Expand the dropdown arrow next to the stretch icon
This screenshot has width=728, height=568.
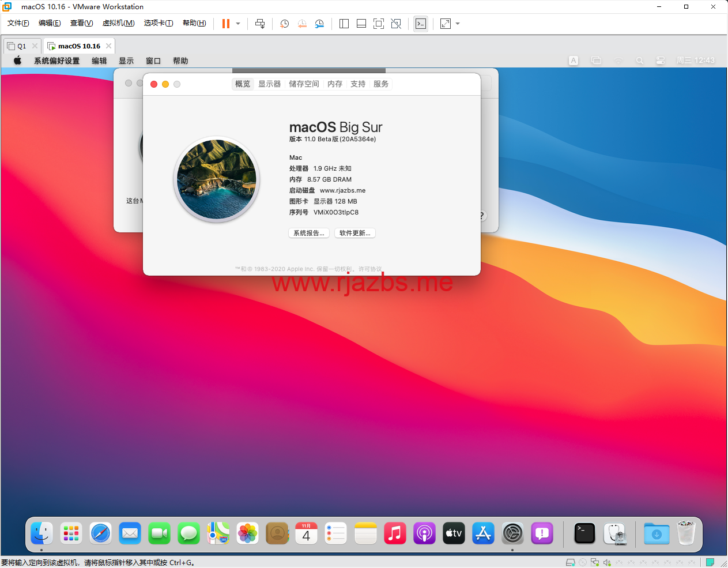[x=458, y=24]
